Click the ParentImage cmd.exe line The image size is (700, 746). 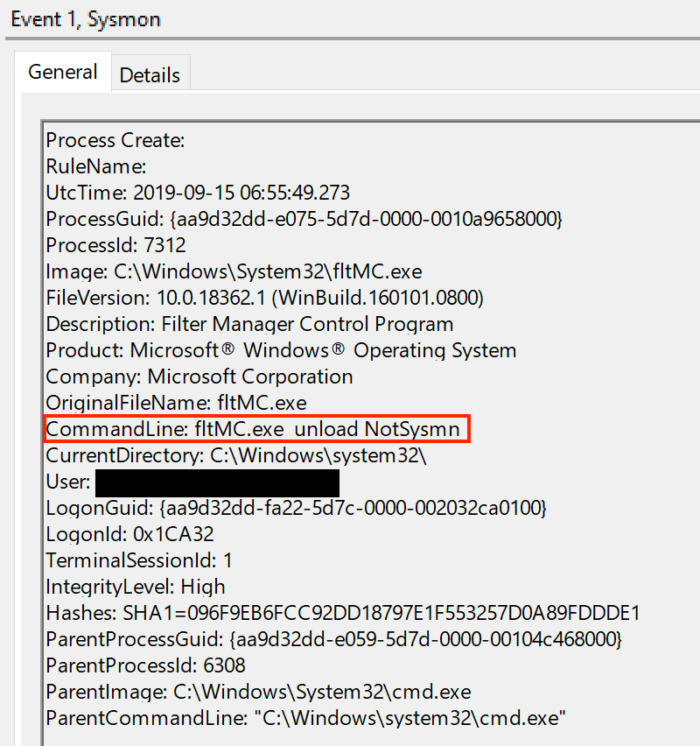(259, 693)
